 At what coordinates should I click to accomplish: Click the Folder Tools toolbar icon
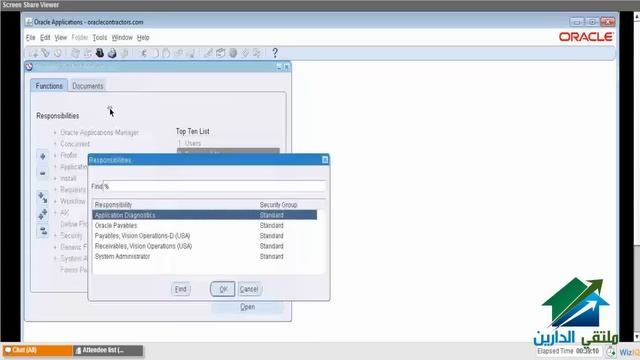pos(257,53)
